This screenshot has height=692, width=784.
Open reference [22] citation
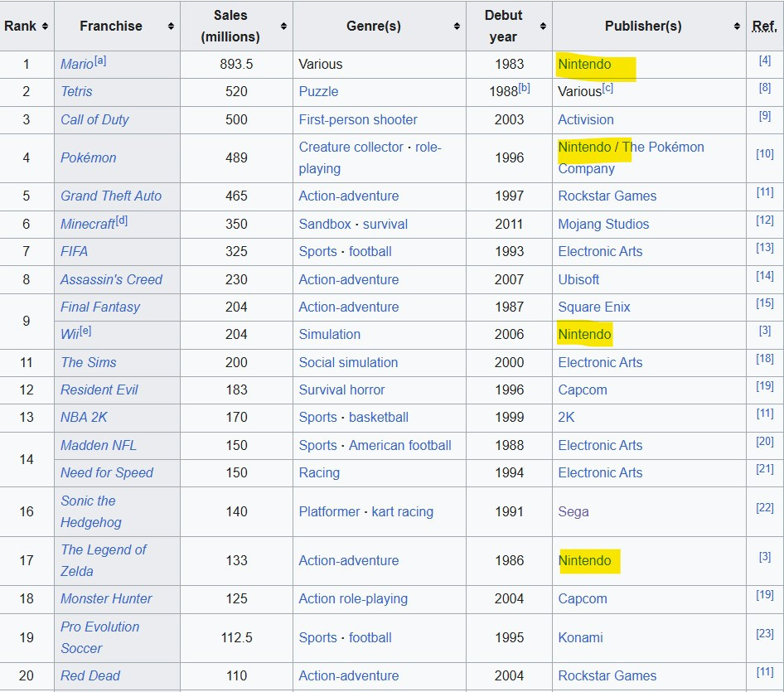click(764, 508)
